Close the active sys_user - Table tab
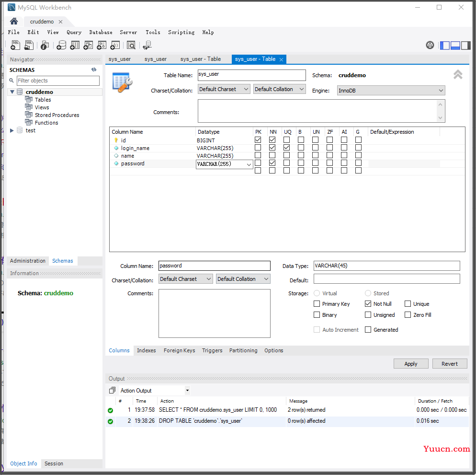Screen dimensions: 476x475 pos(282,59)
